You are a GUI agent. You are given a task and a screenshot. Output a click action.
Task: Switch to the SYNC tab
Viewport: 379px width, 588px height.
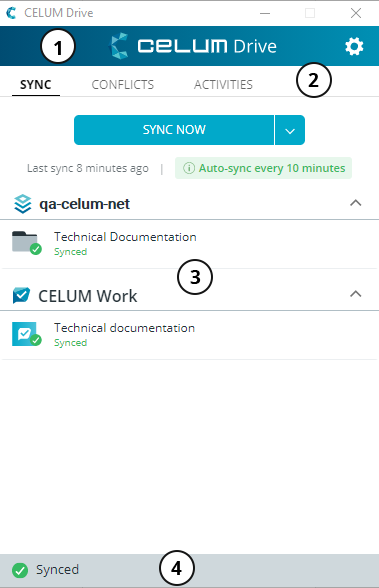click(36, 85)
